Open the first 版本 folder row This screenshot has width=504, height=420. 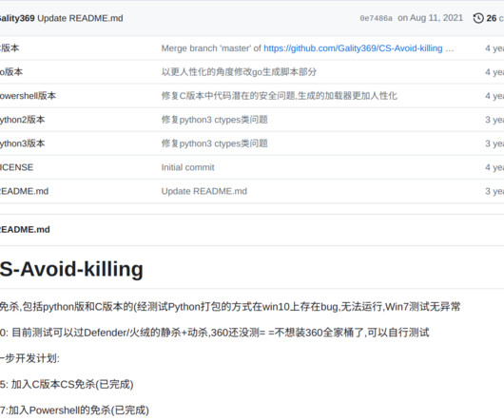coord(10,48)
